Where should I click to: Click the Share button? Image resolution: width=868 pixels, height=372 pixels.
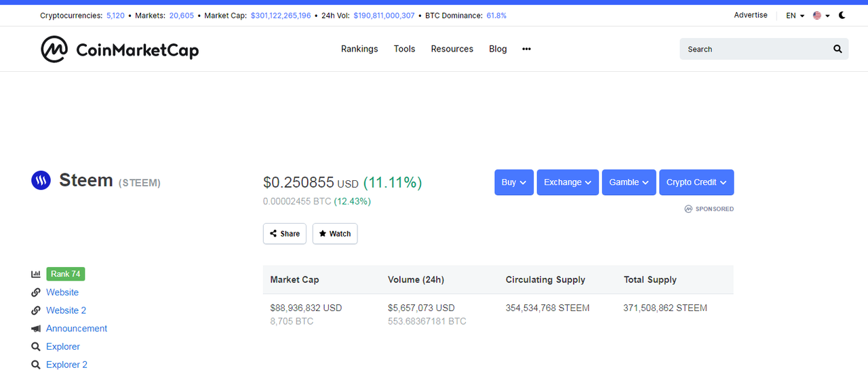pos(285,234)
